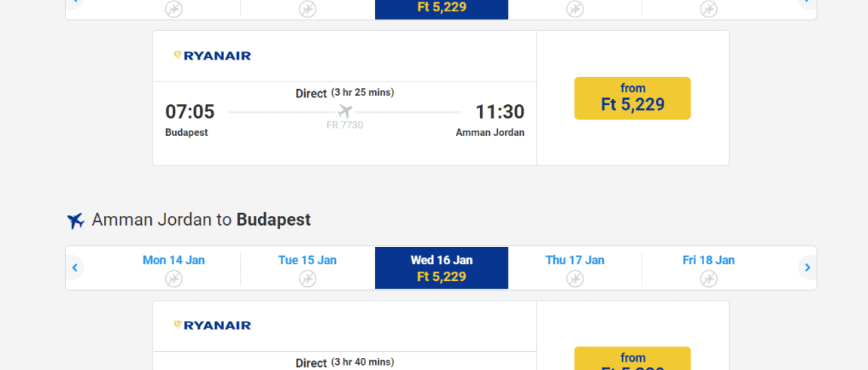The height and width of the screenshot is (370, 868).
Task: Choose the Thu 17 Jan date tab
Action: point(575,268)
